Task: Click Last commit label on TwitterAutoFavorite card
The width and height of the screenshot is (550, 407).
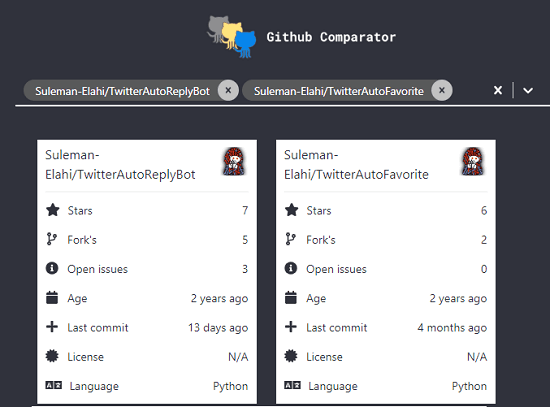Action: [337, 328]
